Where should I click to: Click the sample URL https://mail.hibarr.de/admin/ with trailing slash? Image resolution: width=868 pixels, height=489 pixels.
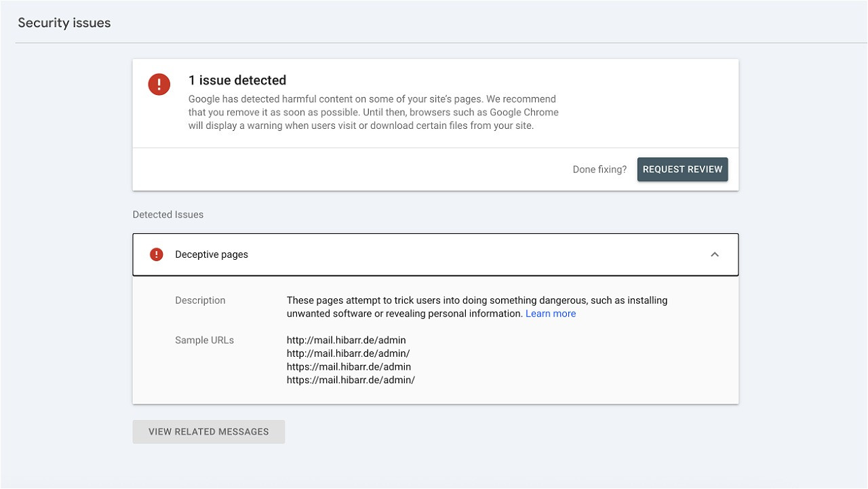click(351, 380)
